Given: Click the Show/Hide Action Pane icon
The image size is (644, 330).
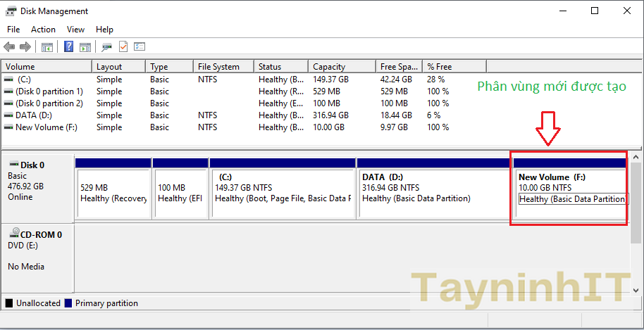Looking at the screenshot, I should tap(85, 47).
